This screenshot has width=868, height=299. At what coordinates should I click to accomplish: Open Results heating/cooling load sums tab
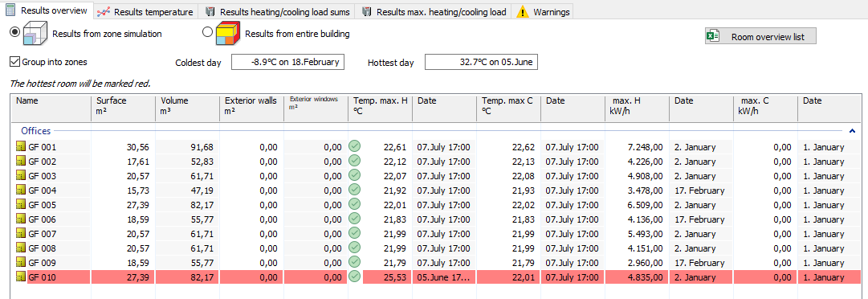click(277, 11)
